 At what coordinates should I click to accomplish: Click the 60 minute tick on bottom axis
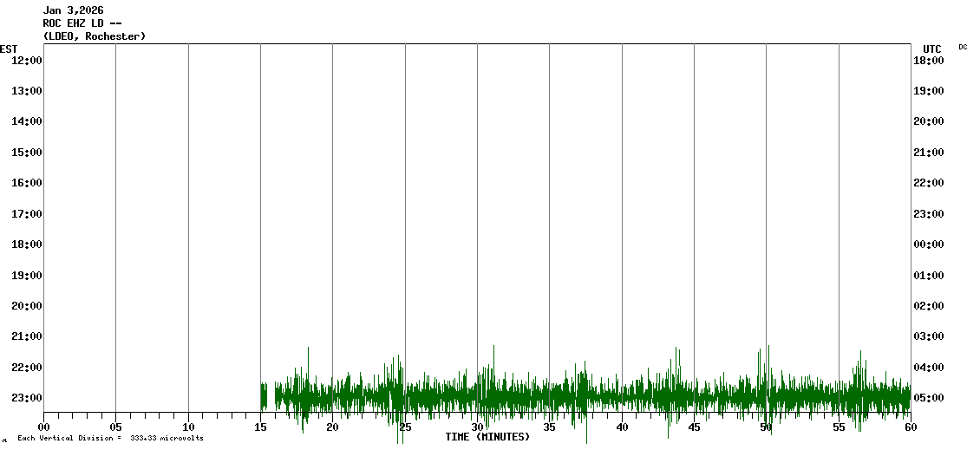coord(910,427)
